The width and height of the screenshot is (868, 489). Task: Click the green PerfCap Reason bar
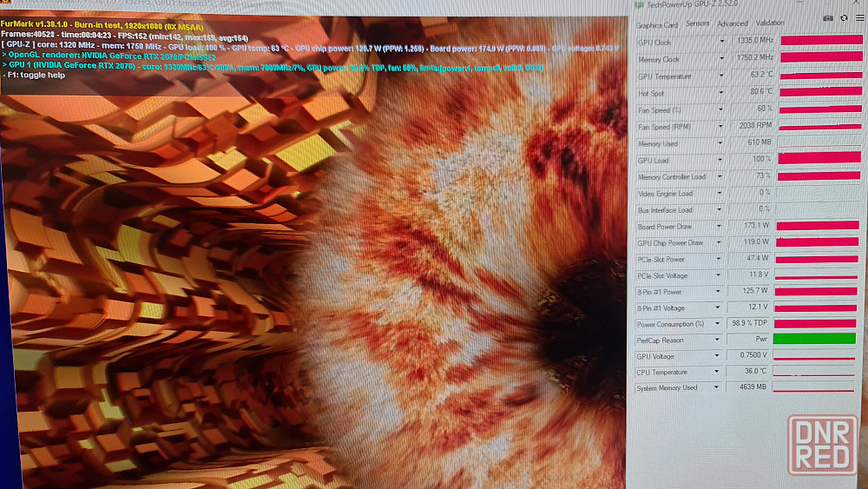(813, 339)
